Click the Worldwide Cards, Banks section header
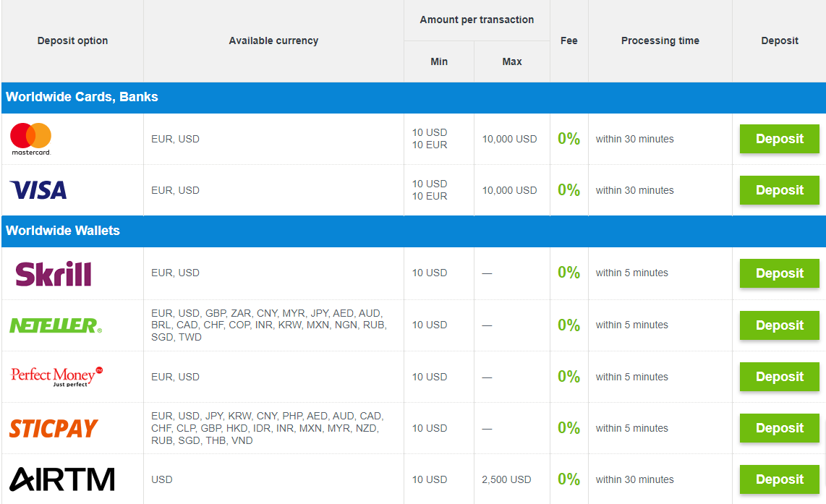The width and height of the screenshot is (826, 504). [414, 98]
